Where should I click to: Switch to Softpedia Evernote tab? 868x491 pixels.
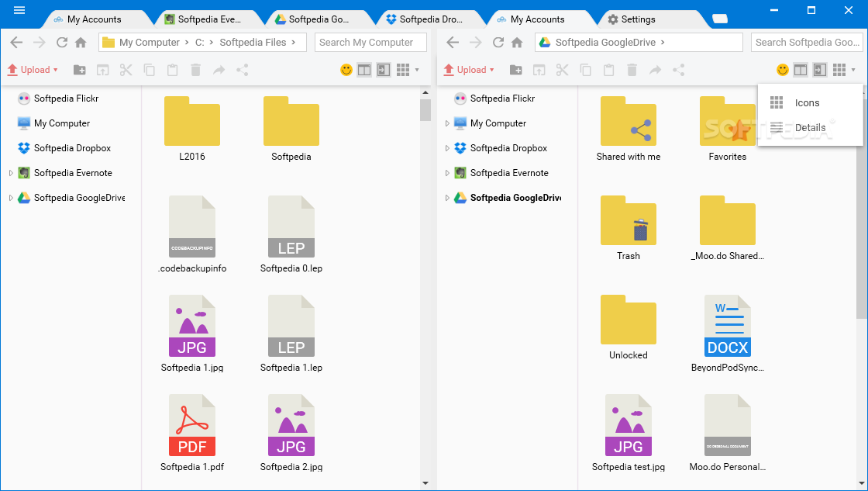tap(209, 19)
